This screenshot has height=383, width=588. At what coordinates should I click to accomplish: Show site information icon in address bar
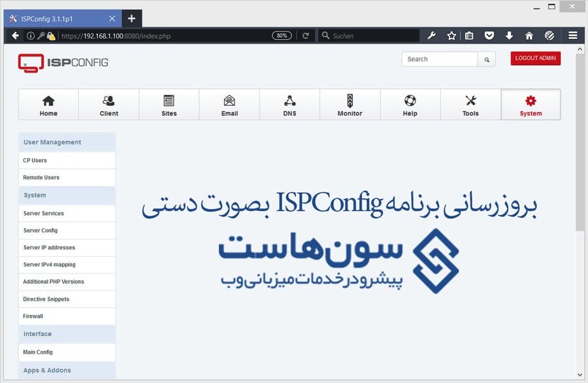click(30, 36)
